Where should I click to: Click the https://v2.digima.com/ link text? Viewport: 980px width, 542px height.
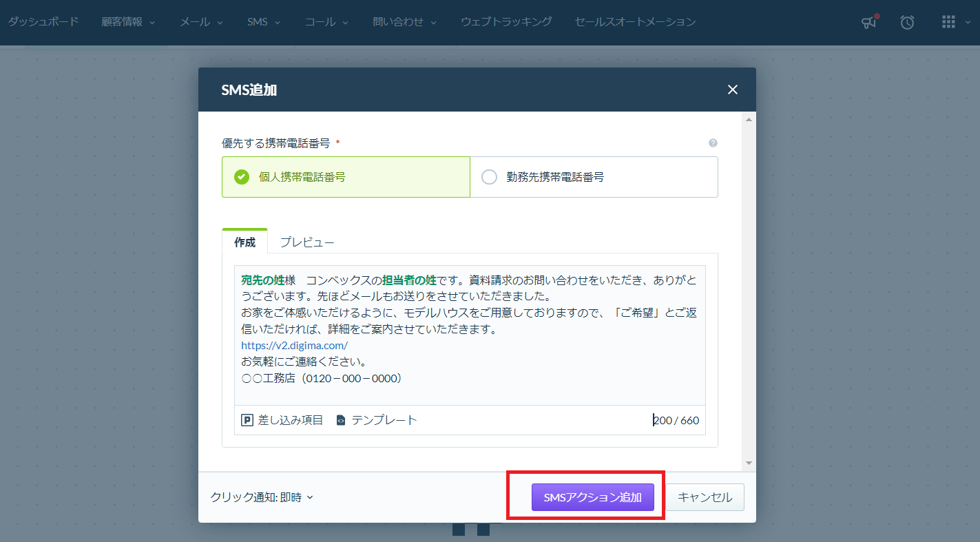pyautogui.click(x=294, y=345)
